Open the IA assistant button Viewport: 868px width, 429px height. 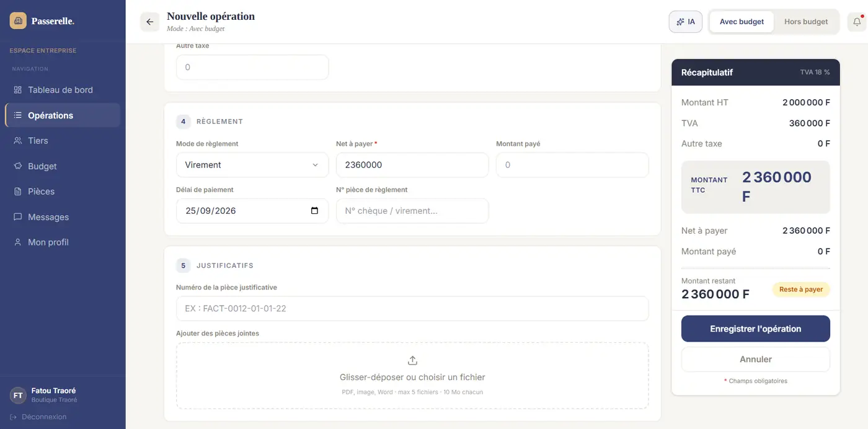685,22
